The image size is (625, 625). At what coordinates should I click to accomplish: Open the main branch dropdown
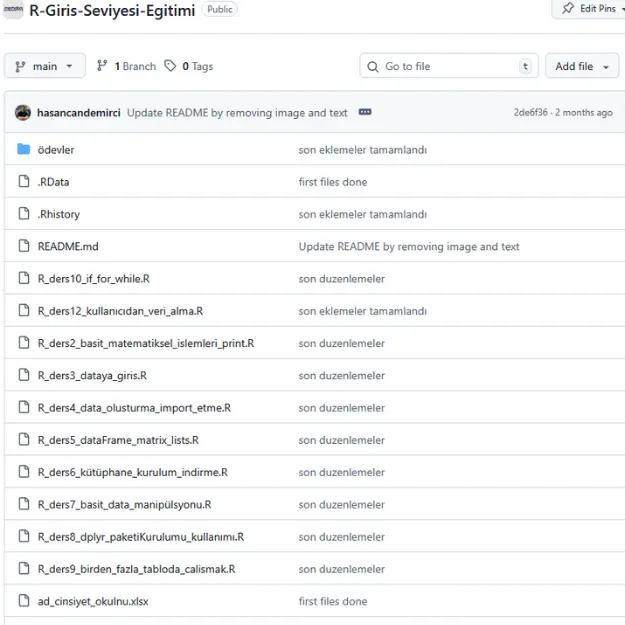click(x=45, y=66)
